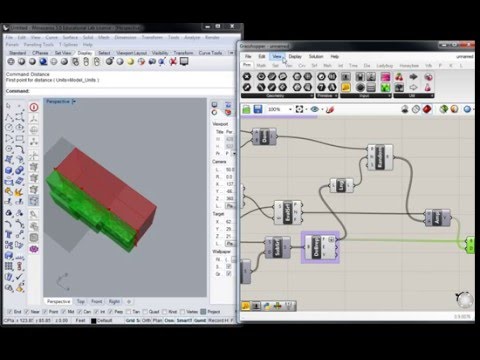
Task: Add new viewport tab with plus button
Action: [129, 301]
